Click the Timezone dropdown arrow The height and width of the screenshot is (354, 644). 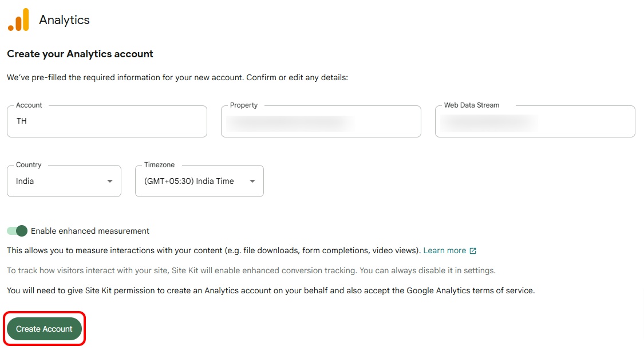[252, 182]
